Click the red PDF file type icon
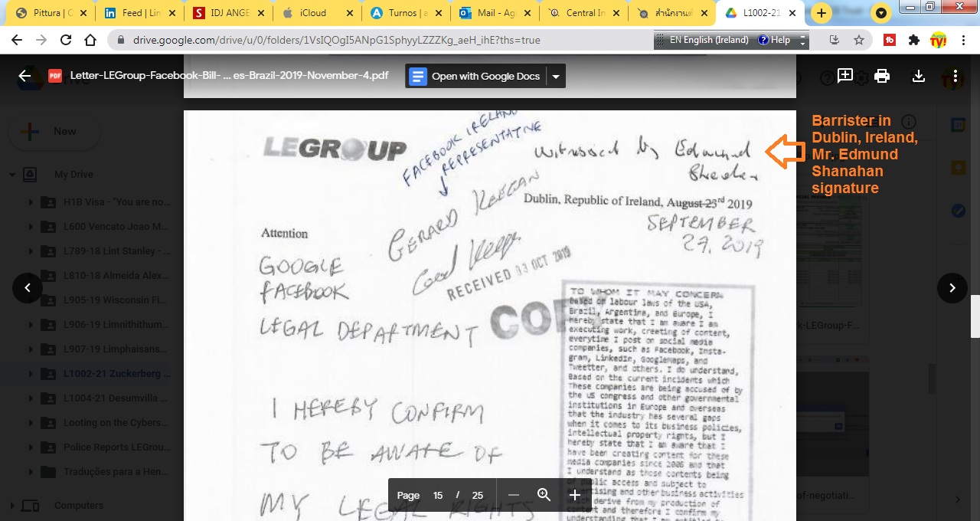Viewport: 980px width, 521px height. pyautogui.click(x=55, y=76)
